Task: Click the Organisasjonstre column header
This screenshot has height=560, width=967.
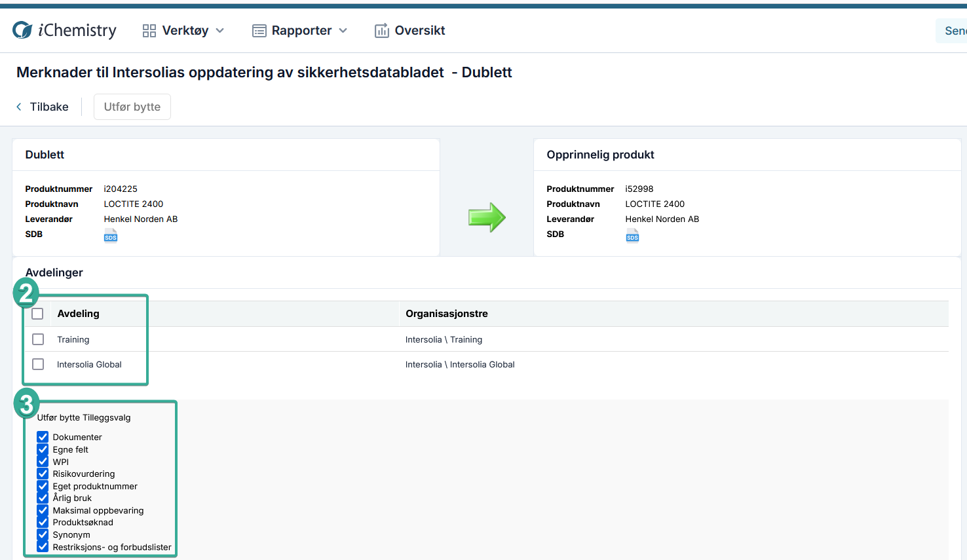Action: [x=447, y=314]
